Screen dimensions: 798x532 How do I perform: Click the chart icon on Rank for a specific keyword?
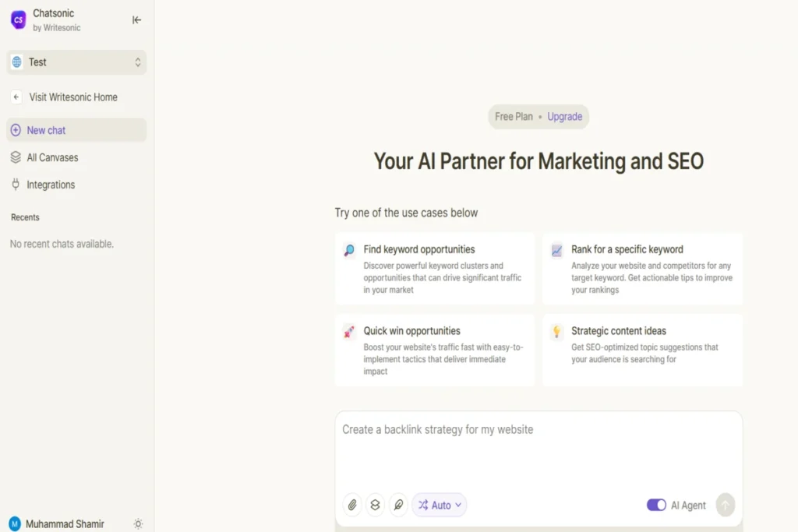tap(556, 250)
